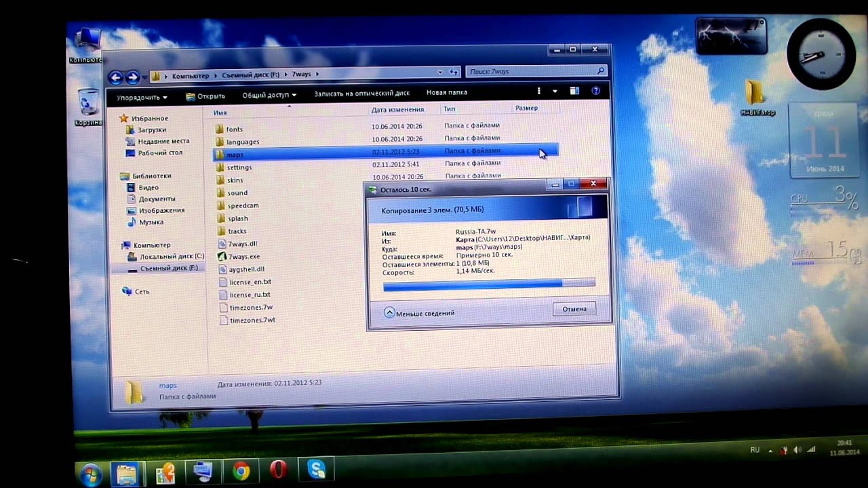
Task: Expand the Общий доступ dropdown
Action: [x=269, y=95]
